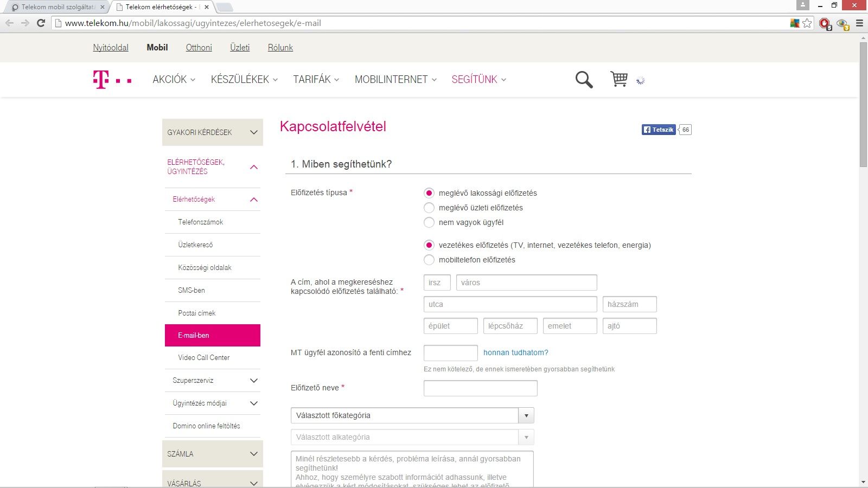Select Mobil in top navigation

[x=157, y=48]
